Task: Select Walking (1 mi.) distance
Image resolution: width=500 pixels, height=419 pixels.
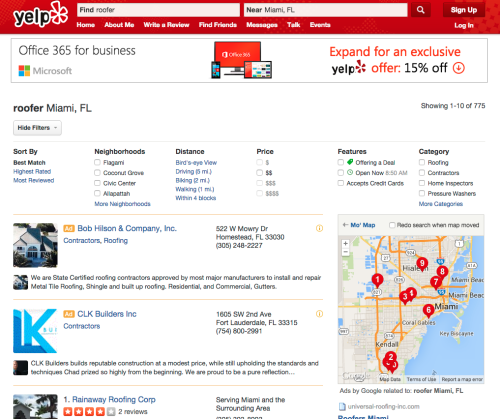Action: pos(195,189)
